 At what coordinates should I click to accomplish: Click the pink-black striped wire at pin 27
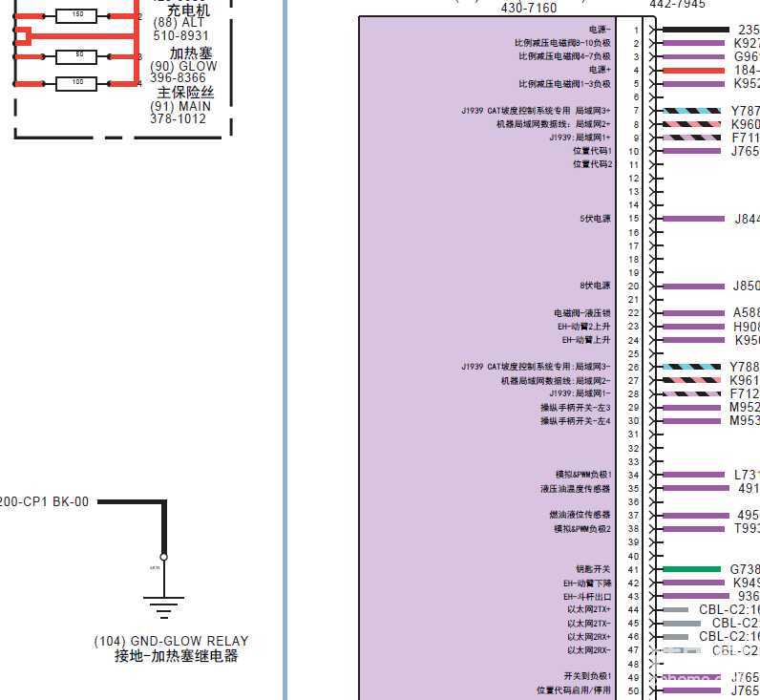click(x=691, y=380)
